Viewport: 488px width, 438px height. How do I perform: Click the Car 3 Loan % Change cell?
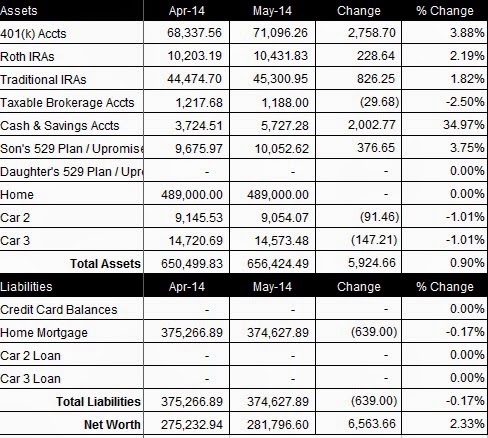445,378
